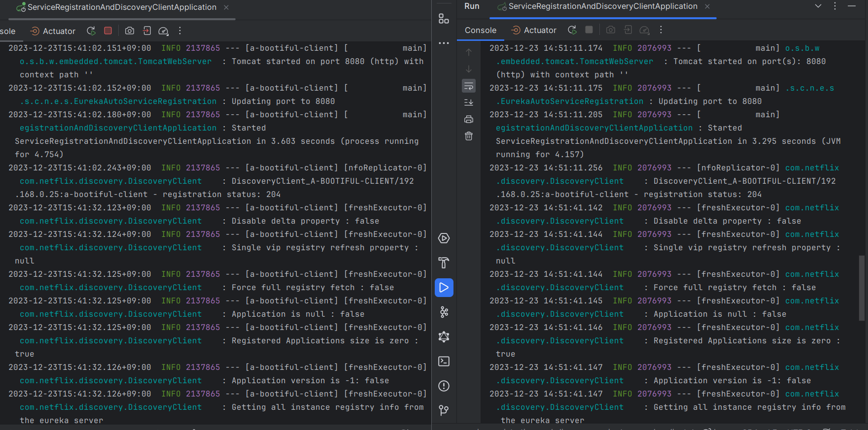This screenshot has height=430, width=868.
Task: Rerun the application in left run panel
Action: pos(91,31)
